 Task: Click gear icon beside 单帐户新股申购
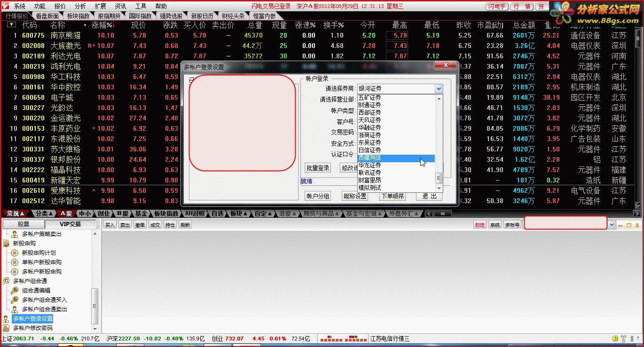(15, 262)
